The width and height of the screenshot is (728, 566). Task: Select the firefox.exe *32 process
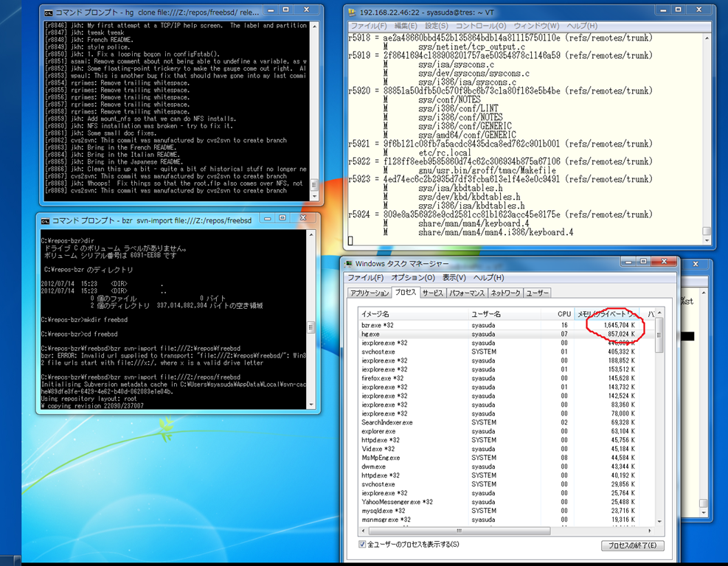pyautogui.click(x=506, y=378)
